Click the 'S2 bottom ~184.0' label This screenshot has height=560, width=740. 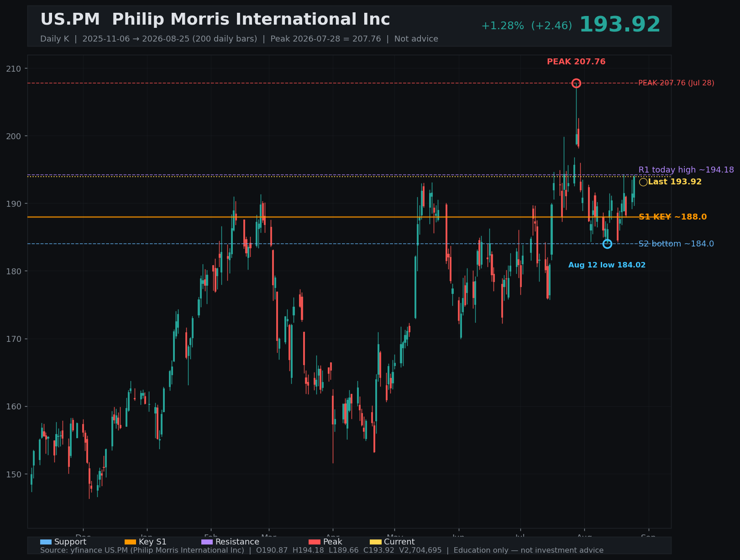point(676,244)
